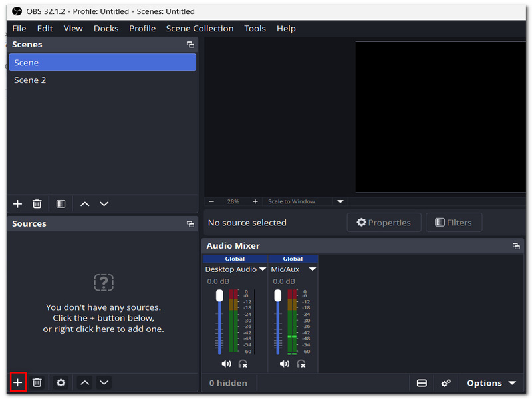The width and height of the screenshot is (532, 399).
Task: Open Desktop Audio channel dropdown arrow
Action: point(263,269)
